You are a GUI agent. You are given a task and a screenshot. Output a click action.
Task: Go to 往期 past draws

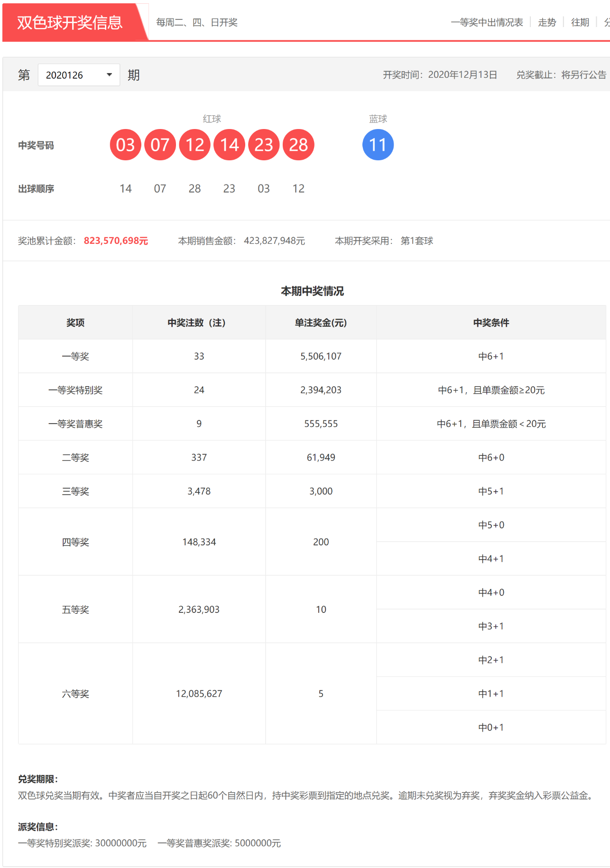580,22
